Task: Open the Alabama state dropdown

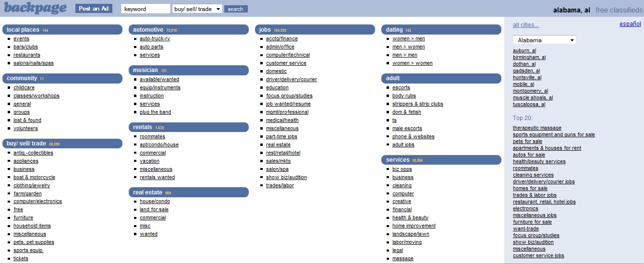Action: click(x=544, y=40)
